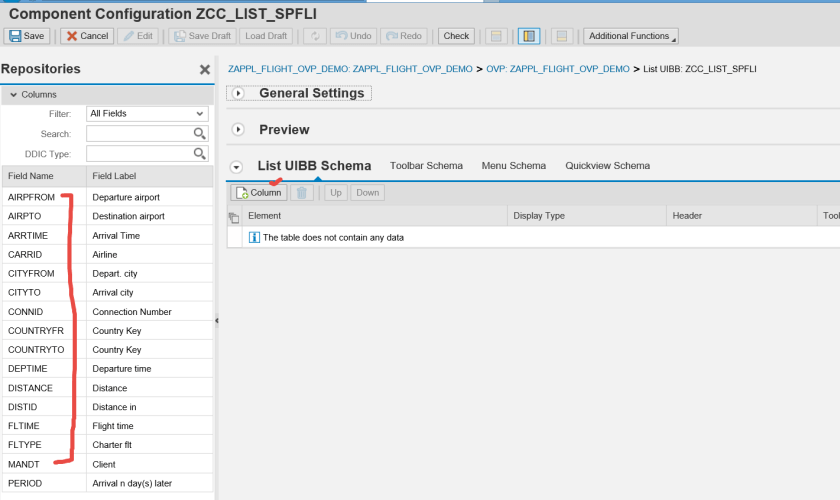Select the PERIOD field row
840x500 pixels.
click(x=108, y=483)
